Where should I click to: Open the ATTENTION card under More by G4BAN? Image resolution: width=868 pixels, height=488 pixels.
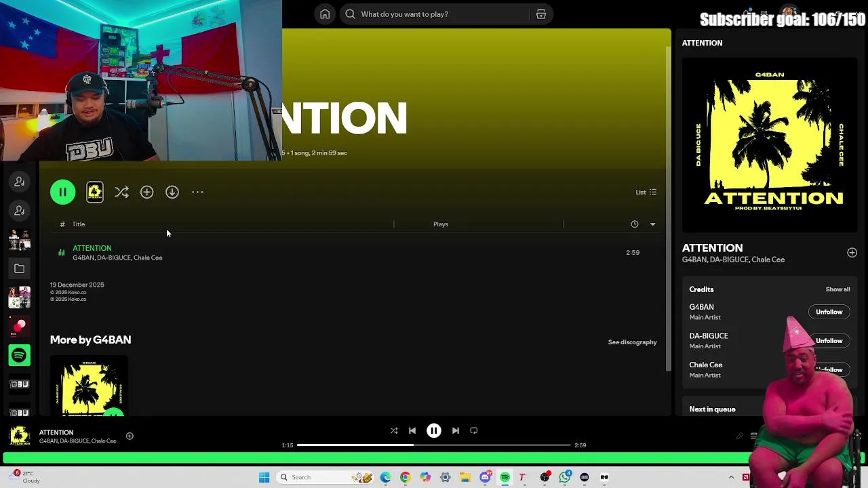tap(89, 386)
